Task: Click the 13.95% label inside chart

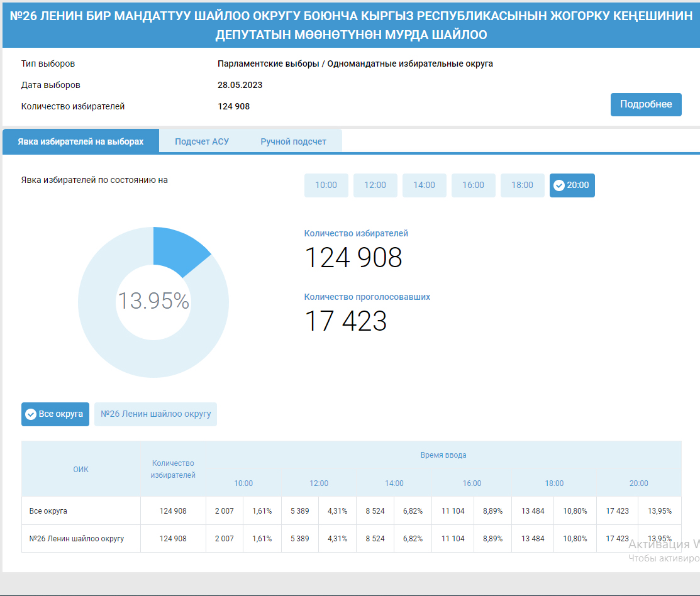Action: (153, 301)
